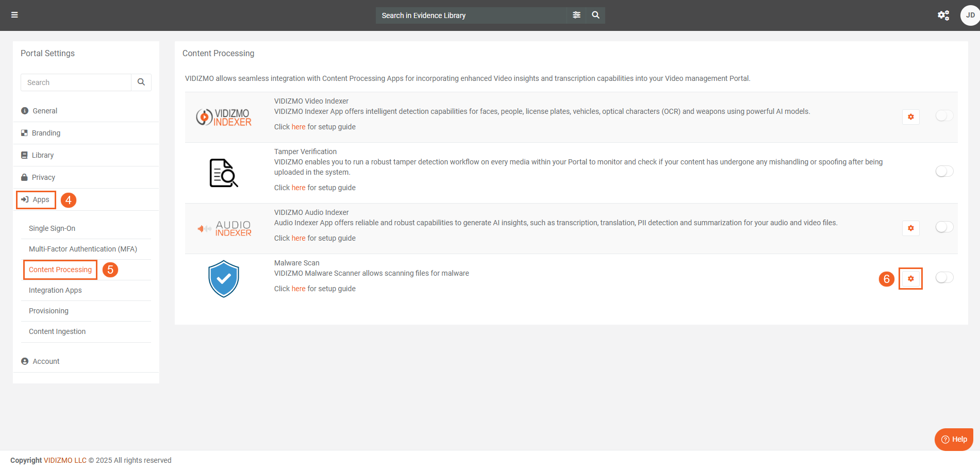Click the Portal Settings search field
980x469 pixels.
pyautogui.click(x=76, y=82)
